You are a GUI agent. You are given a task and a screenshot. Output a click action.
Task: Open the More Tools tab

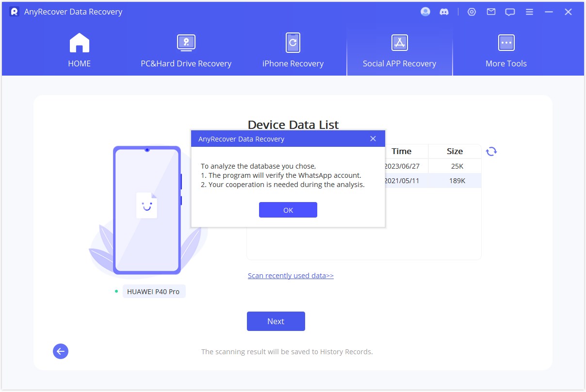pos(506,50)
